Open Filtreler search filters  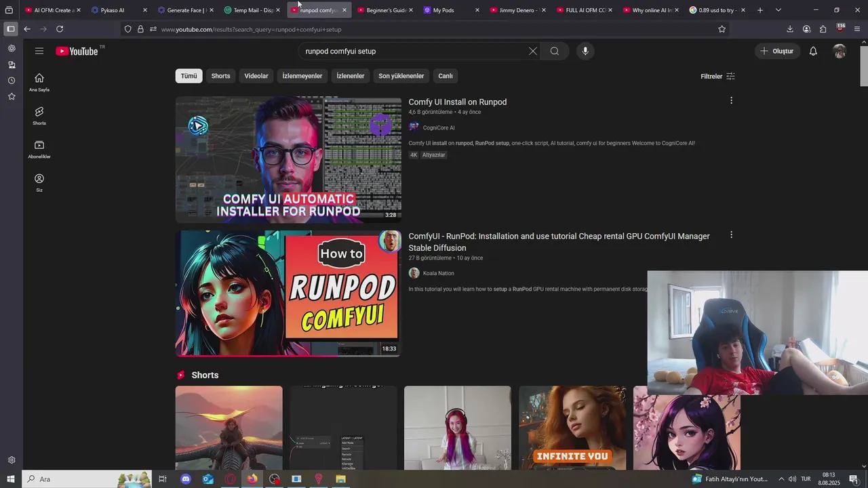coord(717,76)
